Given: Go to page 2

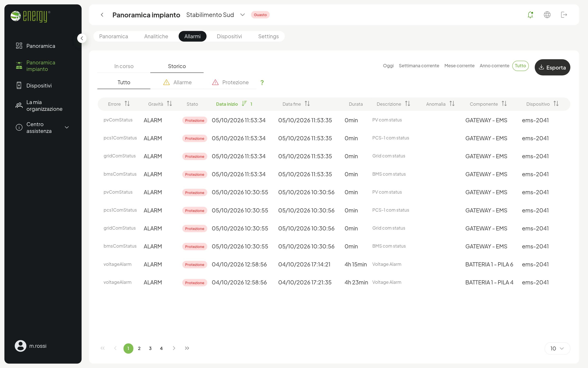Looking at the screenshot, I should point(139,348).
